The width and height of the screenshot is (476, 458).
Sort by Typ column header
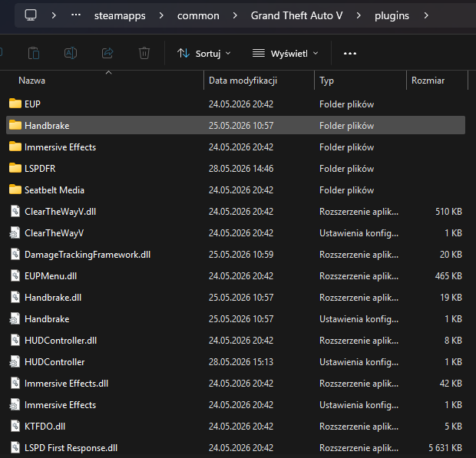point(326,81)
